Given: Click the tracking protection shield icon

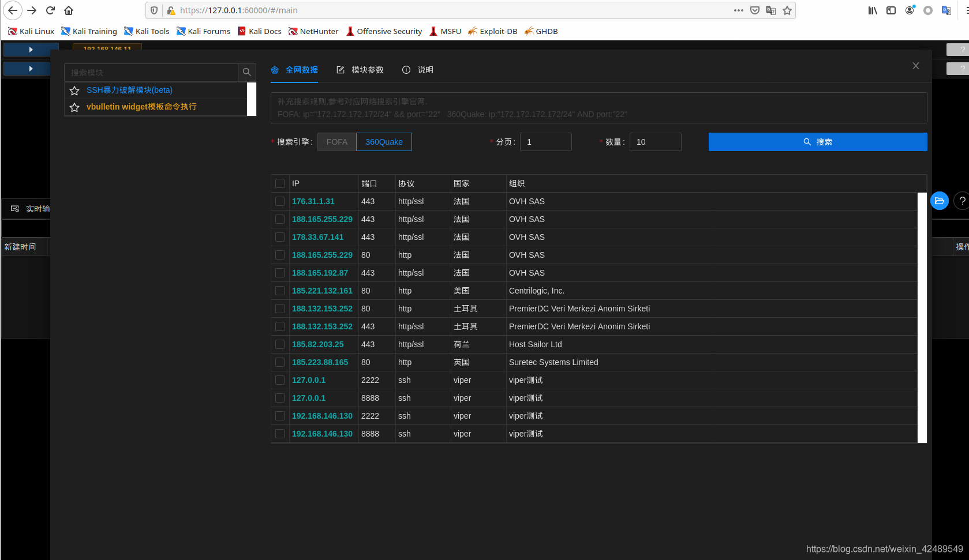Looking at the screenshot, I should [x=154, y=10].
